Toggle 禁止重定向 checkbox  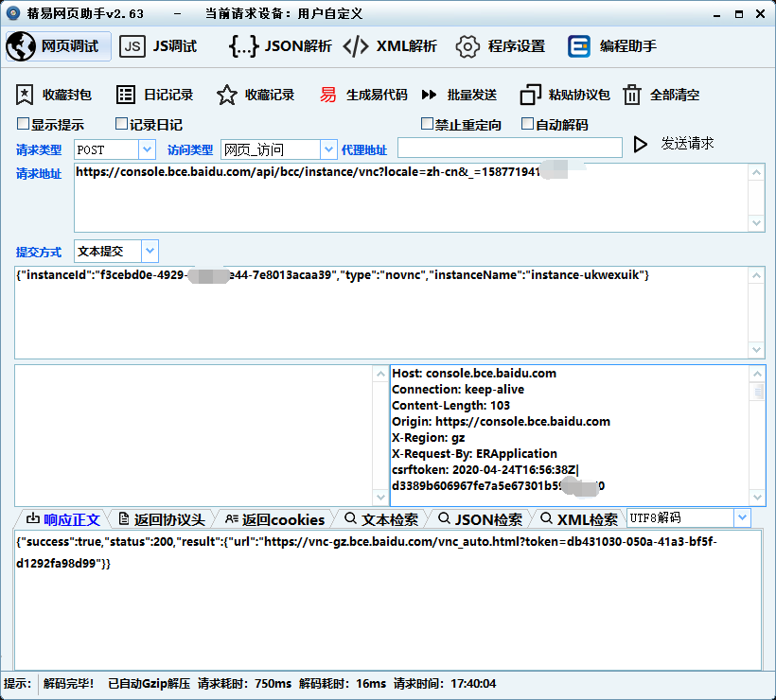pyautogui.click(x=427, y=124)
